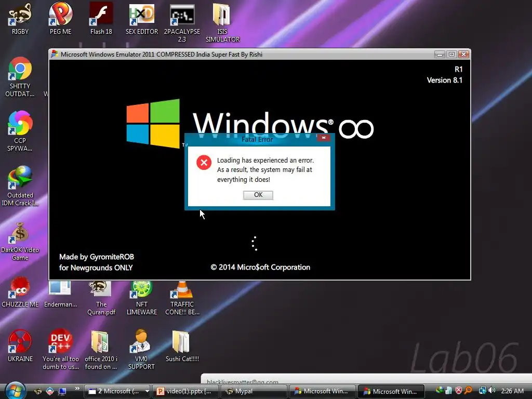Click the green globe tray icon
The height and width of the screenshot is (399, 532).
440,391
